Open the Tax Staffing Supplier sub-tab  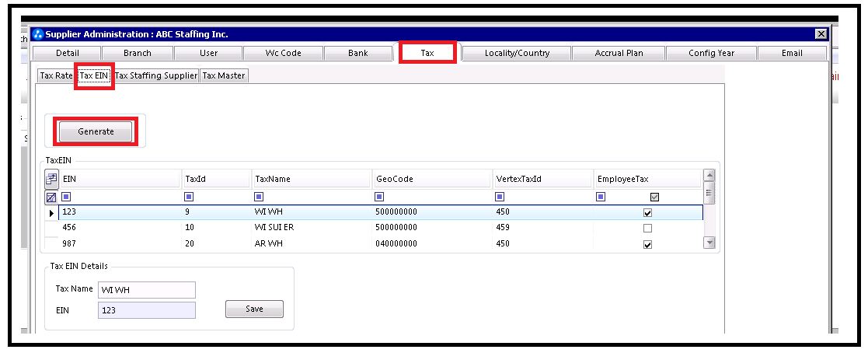pos(155,76)
